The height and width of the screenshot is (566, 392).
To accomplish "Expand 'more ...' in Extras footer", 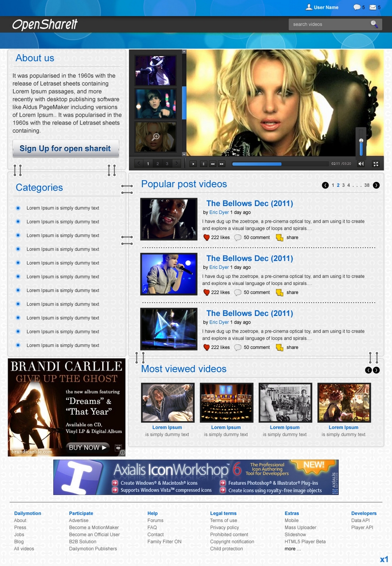I will [293, 549].
